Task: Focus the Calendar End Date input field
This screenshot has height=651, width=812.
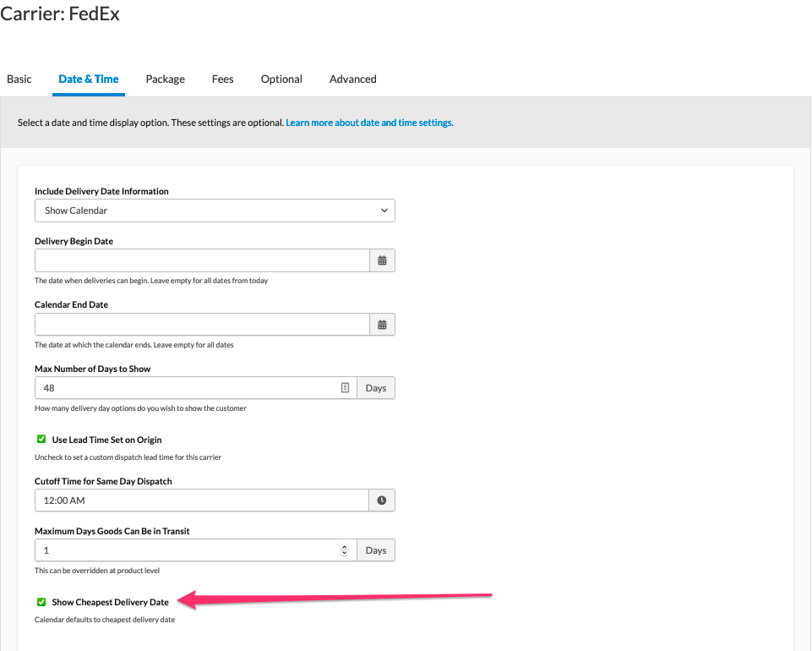Action: [202, 324]
